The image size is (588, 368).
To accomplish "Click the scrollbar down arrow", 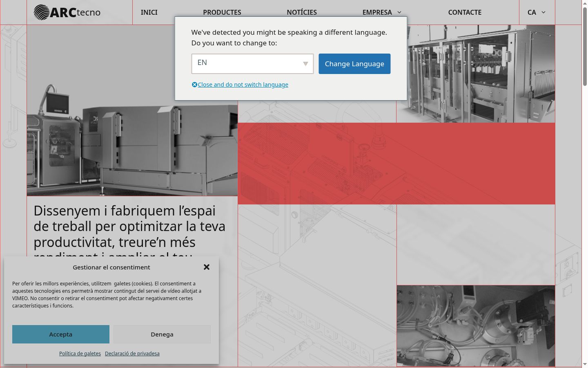I will pos(585,364).
